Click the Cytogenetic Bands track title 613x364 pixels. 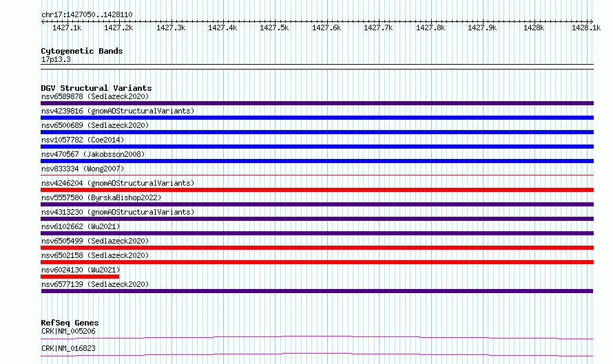82,51
